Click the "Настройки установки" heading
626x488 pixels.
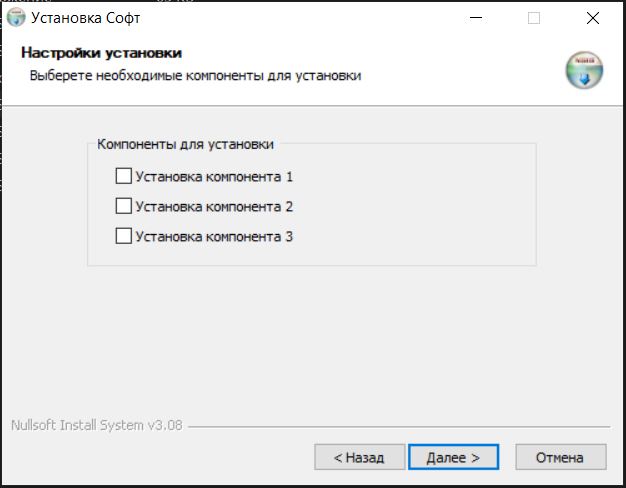101,53
